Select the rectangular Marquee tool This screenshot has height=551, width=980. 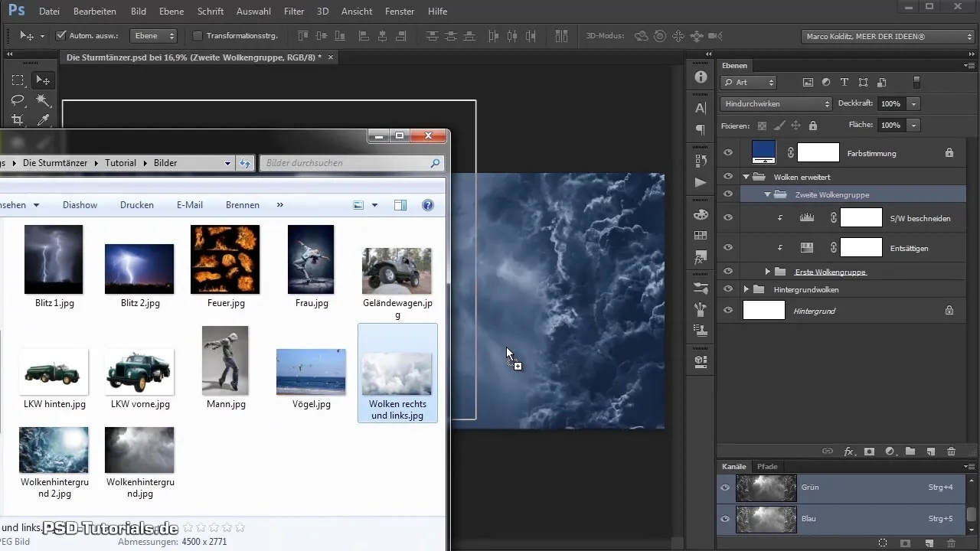tap(18, 80)
